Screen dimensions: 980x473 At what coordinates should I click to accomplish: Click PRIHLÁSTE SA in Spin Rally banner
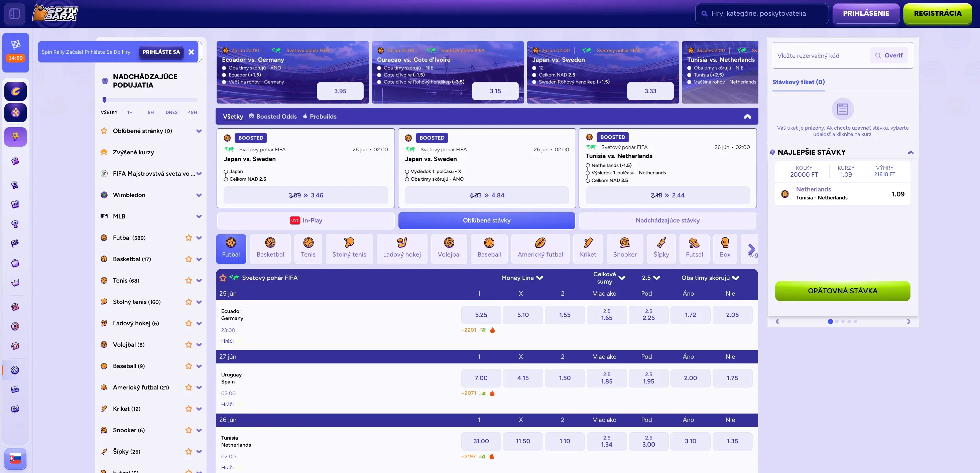tap(161, 52)
